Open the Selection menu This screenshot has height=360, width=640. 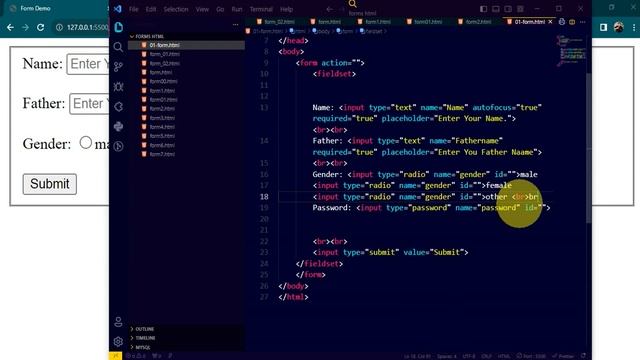[x=176, y=9]
